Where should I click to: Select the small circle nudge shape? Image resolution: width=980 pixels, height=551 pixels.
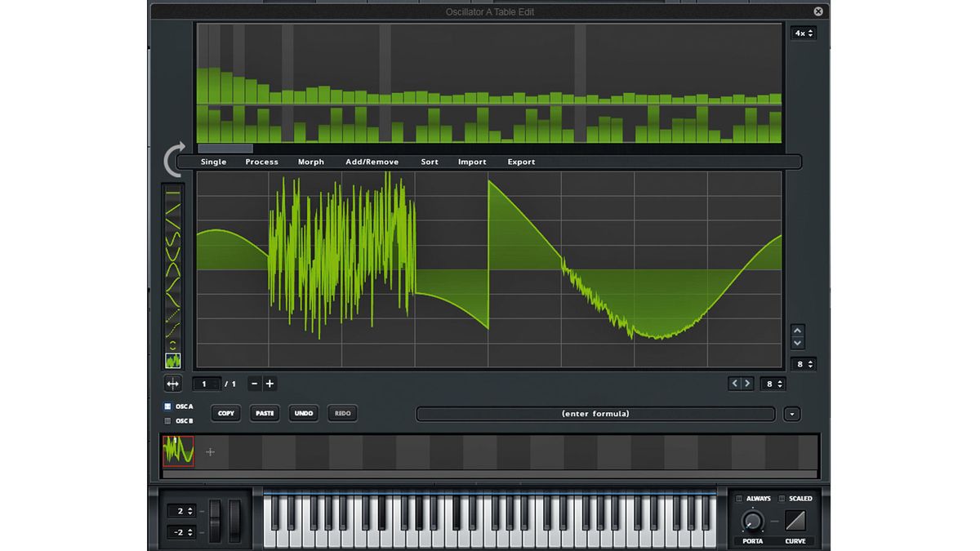point(173,344)
